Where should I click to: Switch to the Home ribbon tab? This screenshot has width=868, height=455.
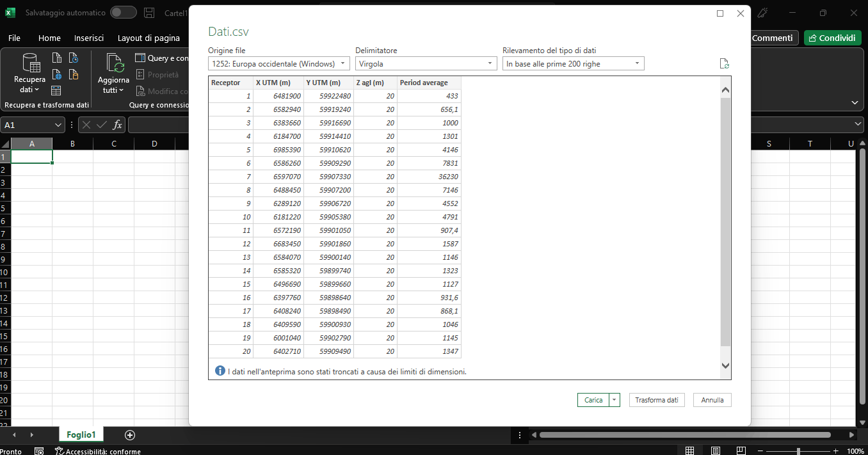point(49,38)
